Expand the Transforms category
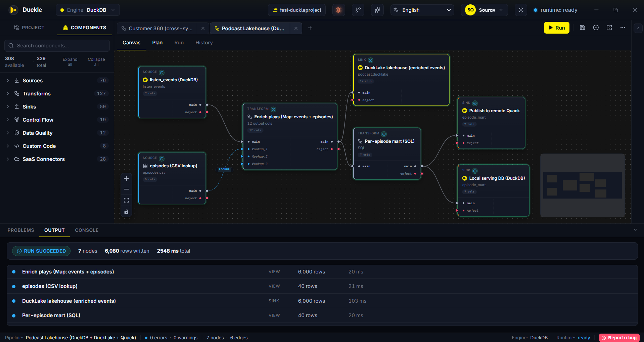The image size is (644, 342). [57, 94]
